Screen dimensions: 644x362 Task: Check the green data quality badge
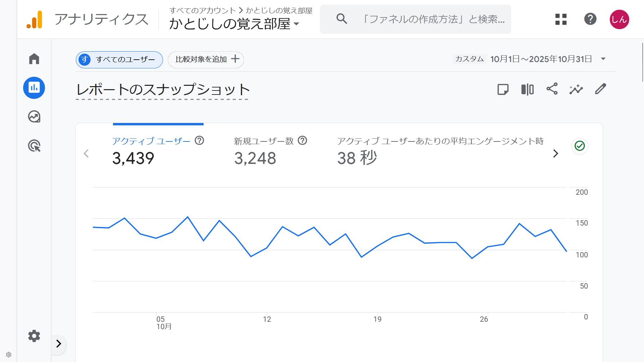point(579,146)
